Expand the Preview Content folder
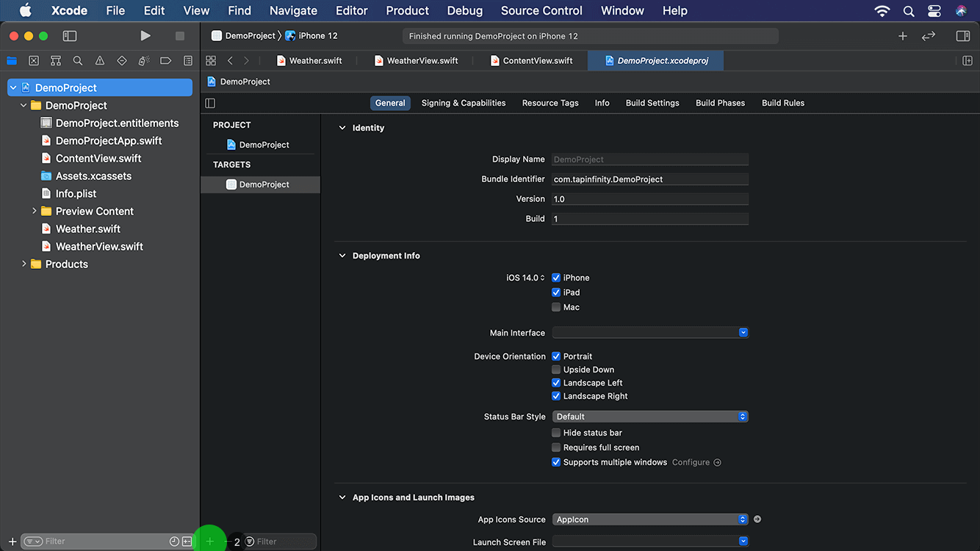This screenshot has width=980, height=551. pyautogui.click(x=34, y=211)
